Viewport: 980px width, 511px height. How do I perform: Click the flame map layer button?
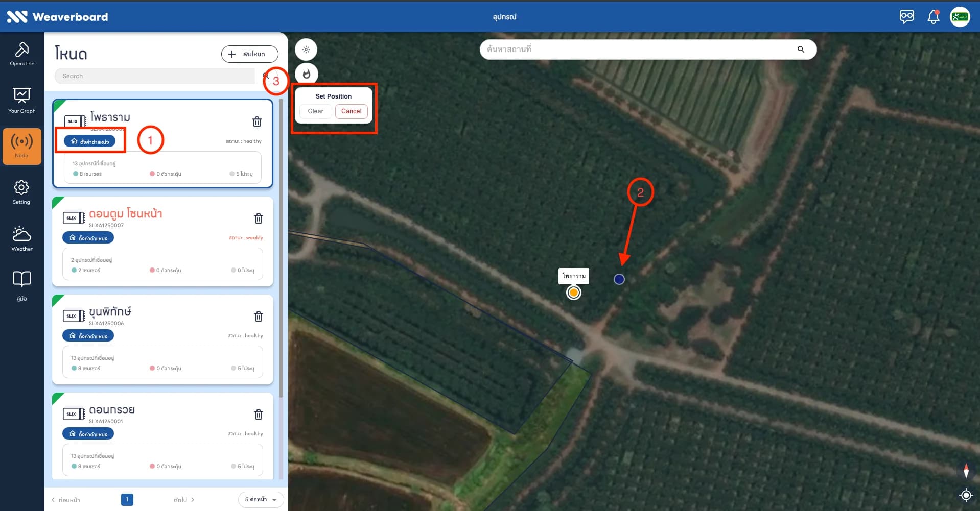click(x=306, y=74)
